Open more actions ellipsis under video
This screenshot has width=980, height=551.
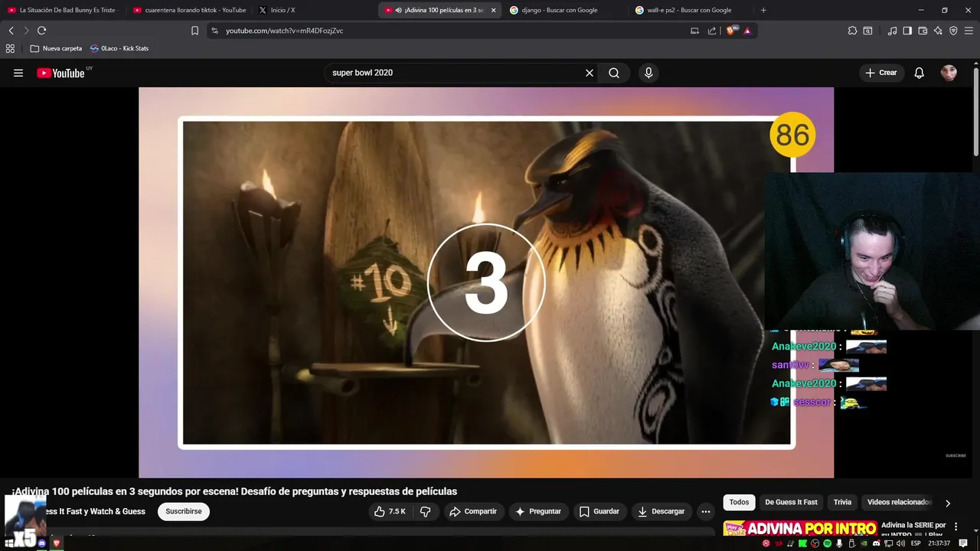pyautogui.click(x=706, y=511)
